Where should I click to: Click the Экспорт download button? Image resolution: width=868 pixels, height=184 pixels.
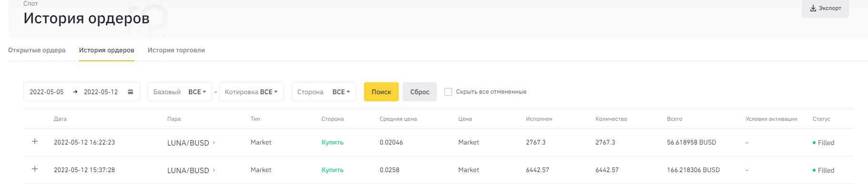[825, 9]
